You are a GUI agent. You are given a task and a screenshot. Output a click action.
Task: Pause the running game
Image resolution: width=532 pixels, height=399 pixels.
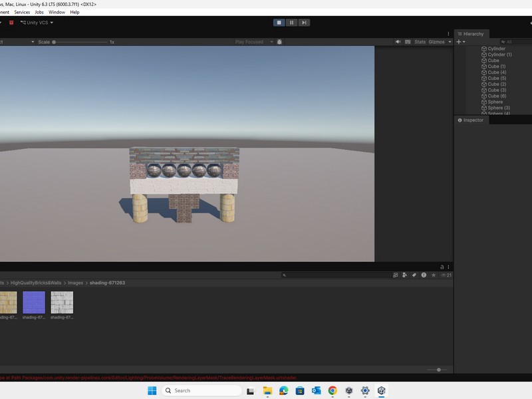click(x=292, y=23)
